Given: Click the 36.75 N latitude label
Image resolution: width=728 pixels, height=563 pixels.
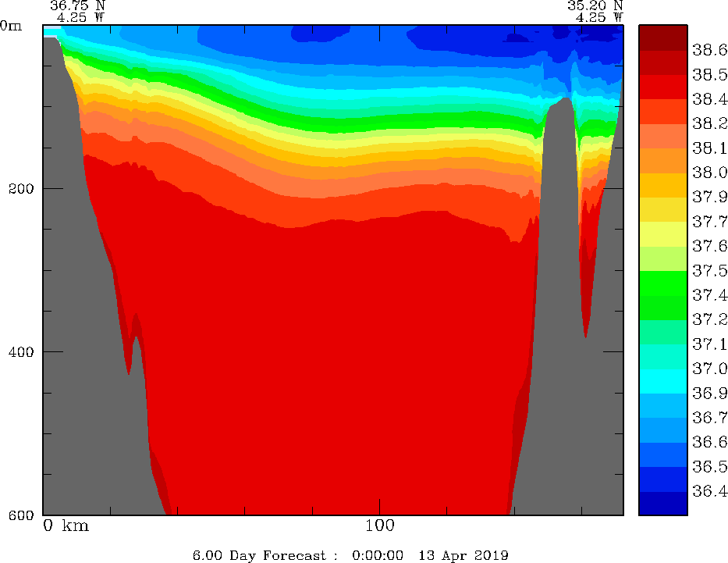Looking at the screenshot, I should tap(78, 5).
